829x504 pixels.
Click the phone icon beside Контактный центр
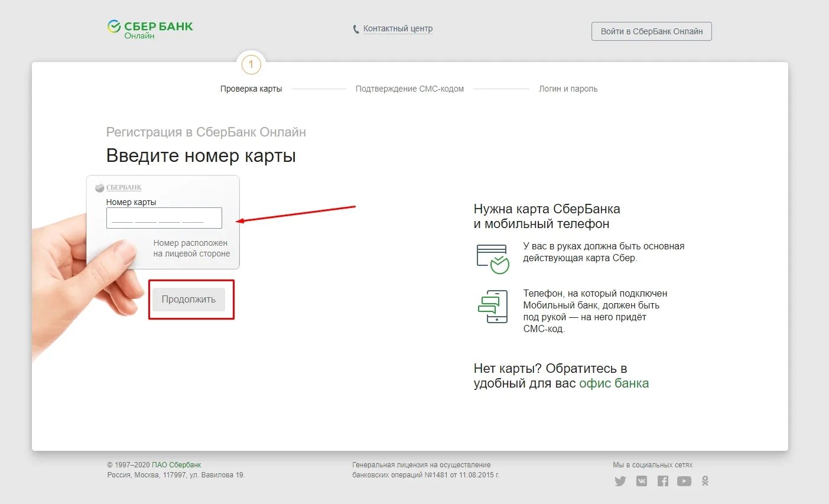(356, 29)
